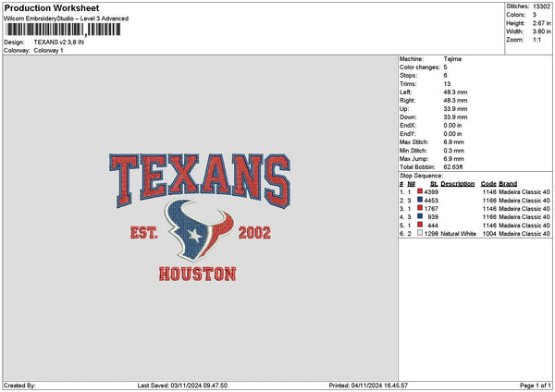Click the red swatch in stop row 1
555x392 pixels.
pyautogui.click(x=420, y=191)
